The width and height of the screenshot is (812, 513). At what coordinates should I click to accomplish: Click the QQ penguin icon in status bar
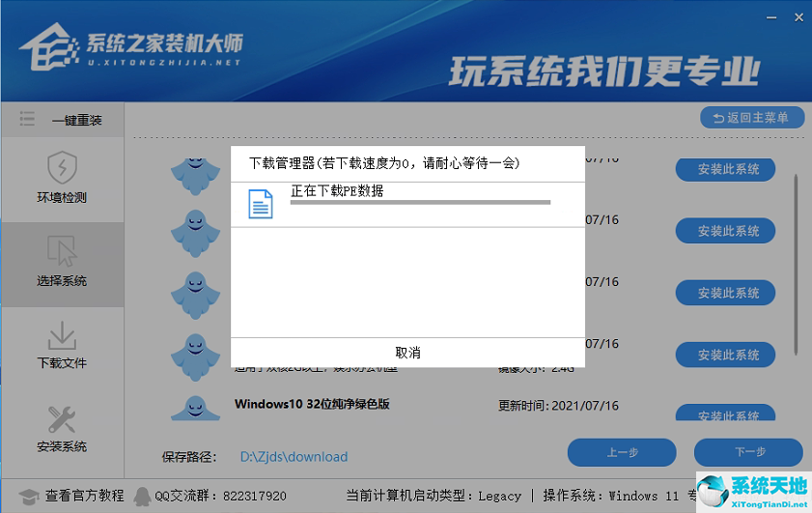[x=142, y=497]
